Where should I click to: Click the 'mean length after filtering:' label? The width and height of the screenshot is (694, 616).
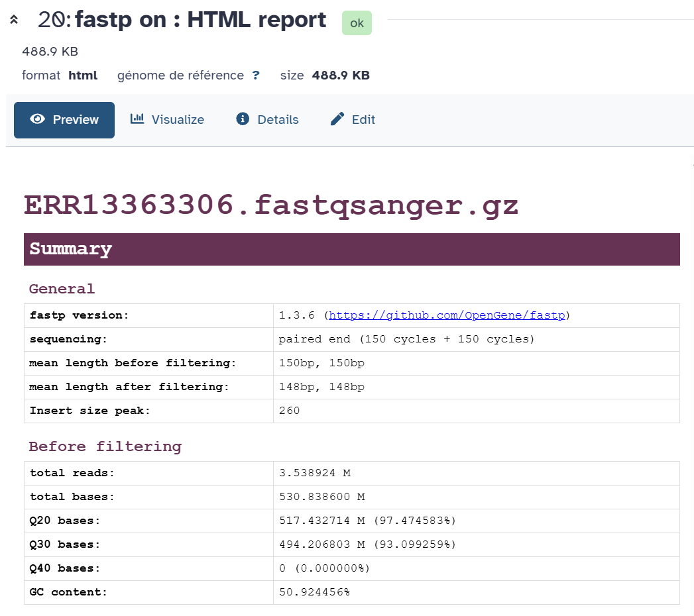coord(129,387)
